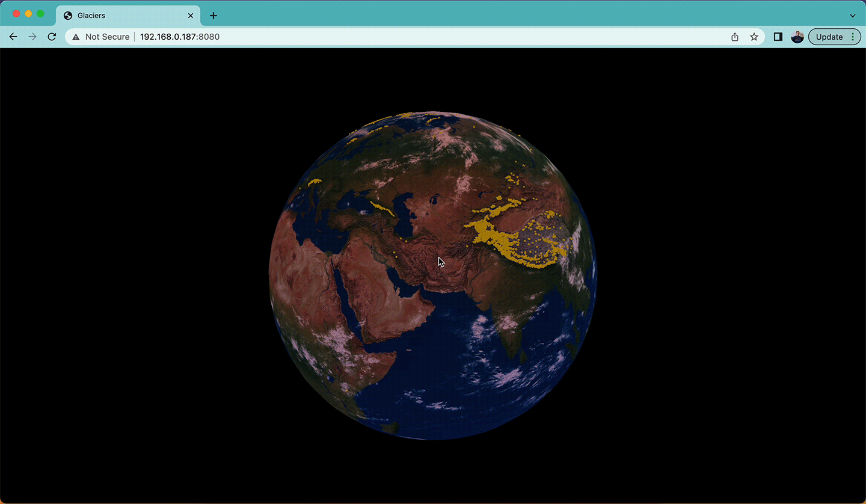Viewport: 866px width, 504px height.
Task: Expand the tab search chevron
Action: click(853, 16)
